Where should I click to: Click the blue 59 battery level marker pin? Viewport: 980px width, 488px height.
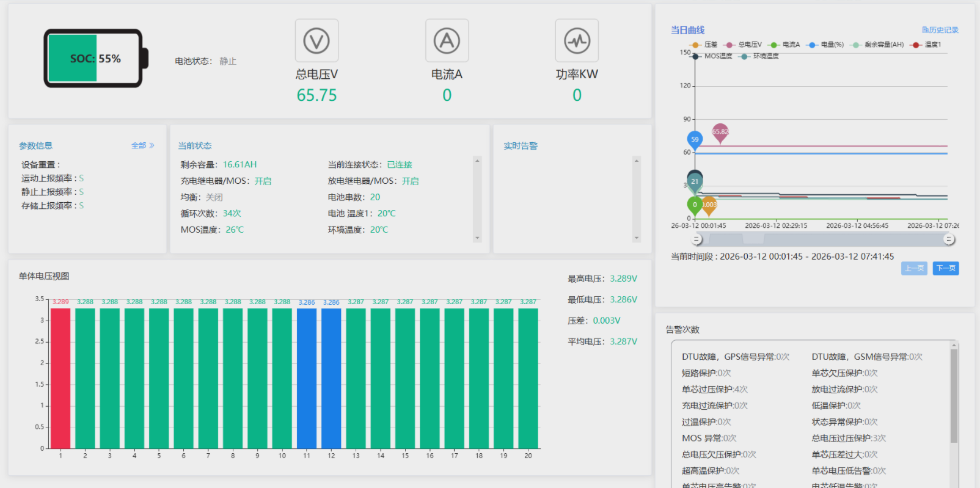pos(695,140)
